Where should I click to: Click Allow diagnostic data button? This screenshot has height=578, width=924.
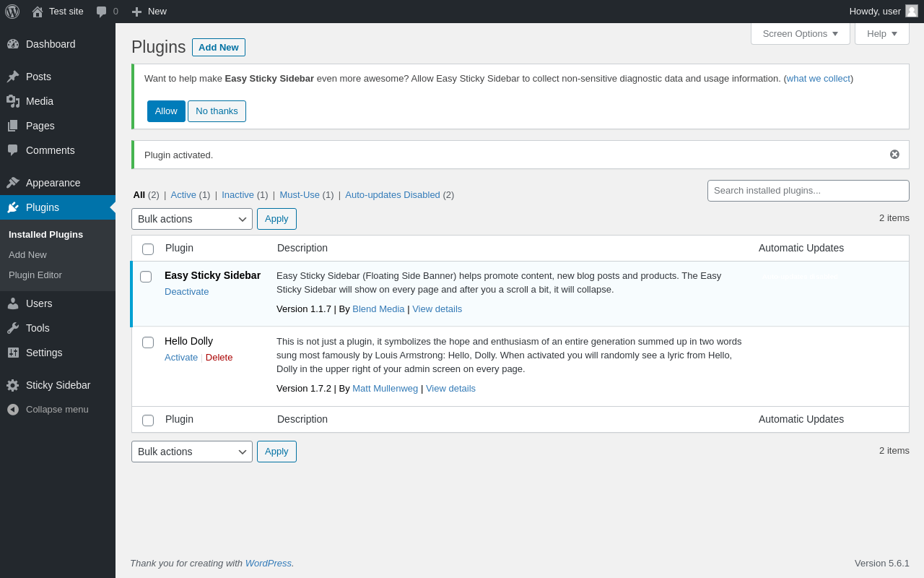(x=166, y=111)
